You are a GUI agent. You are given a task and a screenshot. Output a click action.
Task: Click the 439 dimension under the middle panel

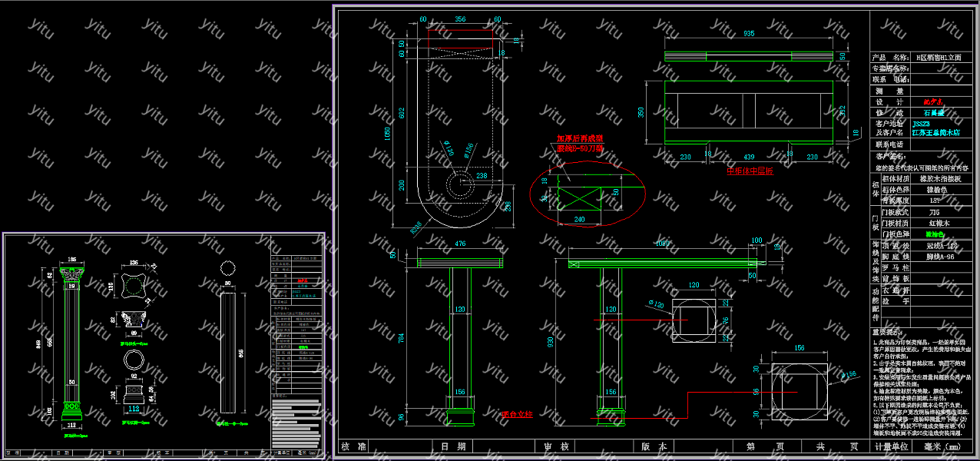[748, 157]
